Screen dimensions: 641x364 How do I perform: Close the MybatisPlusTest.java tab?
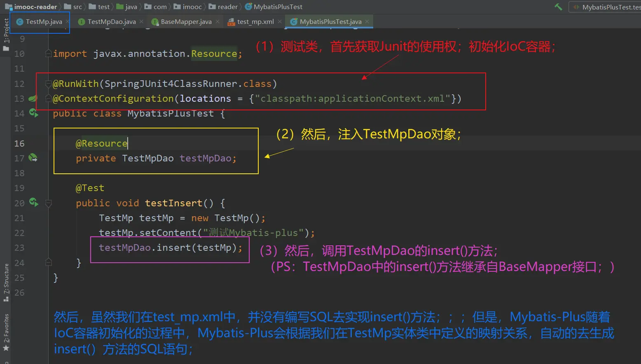point(367,21)
